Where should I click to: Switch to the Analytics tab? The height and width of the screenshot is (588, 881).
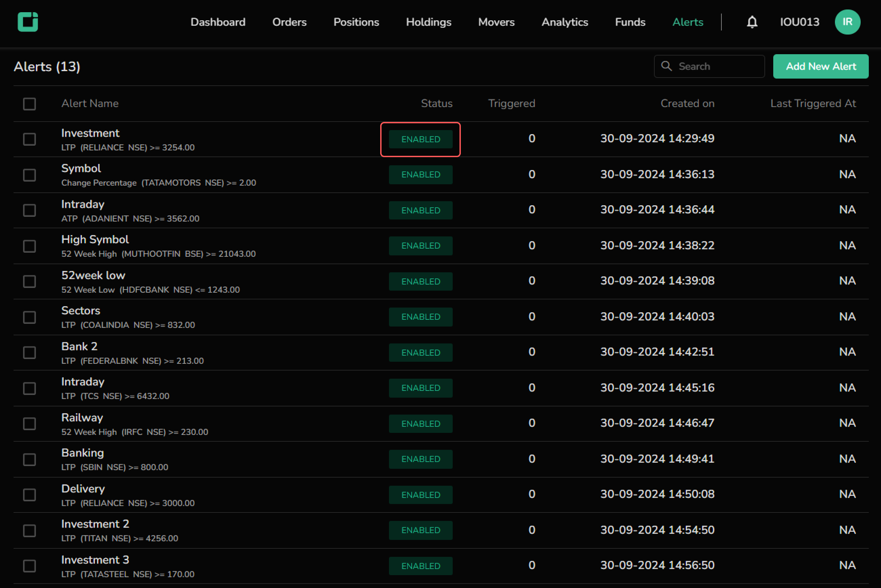pyautogui.click(x=565, y=22)
